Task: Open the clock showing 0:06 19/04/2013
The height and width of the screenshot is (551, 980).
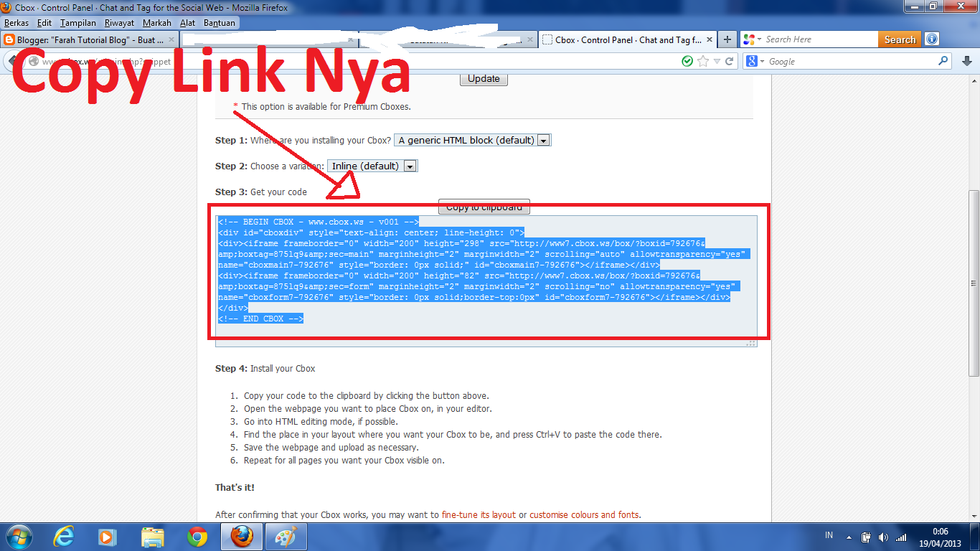Action: (x=940, y=537)
